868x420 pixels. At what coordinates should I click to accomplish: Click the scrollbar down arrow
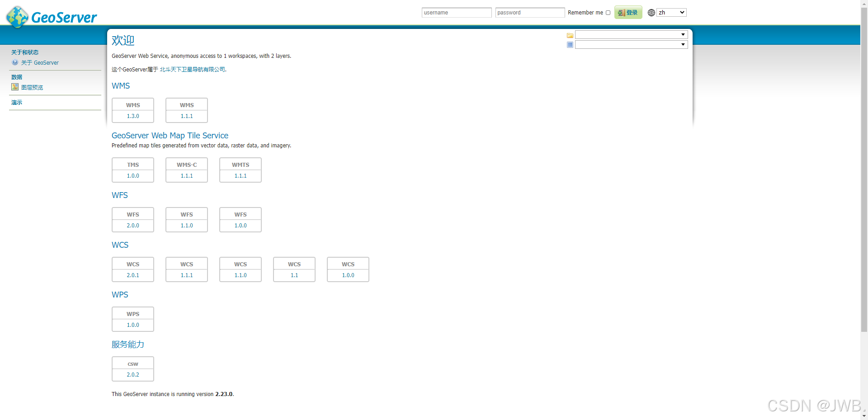(x=864, y=415)
